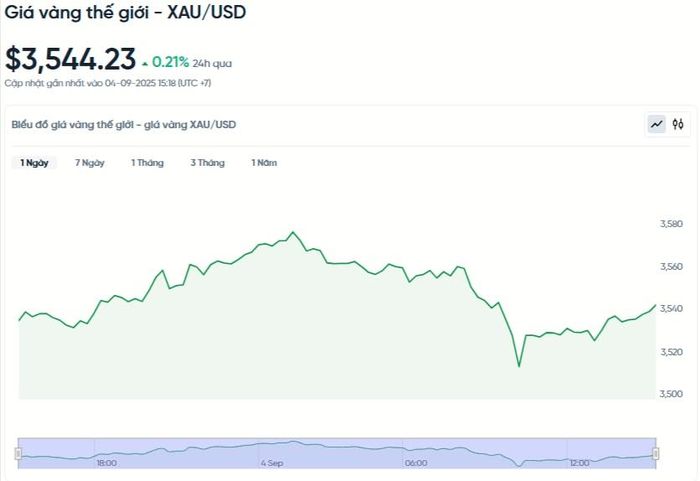Screen dimensions: 700x481
Task: Select the 1 Ngày range tab
Action: point(34,163)
